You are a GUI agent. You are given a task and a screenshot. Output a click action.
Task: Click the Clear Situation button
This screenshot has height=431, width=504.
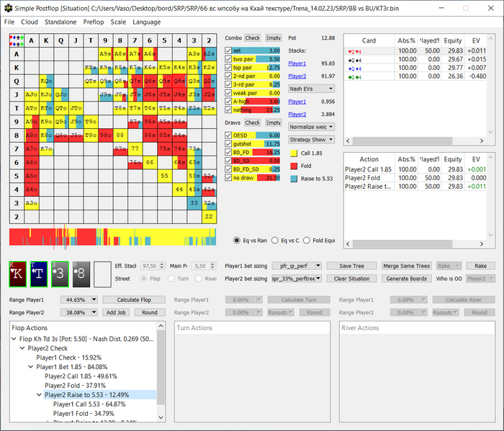point(351,278)
